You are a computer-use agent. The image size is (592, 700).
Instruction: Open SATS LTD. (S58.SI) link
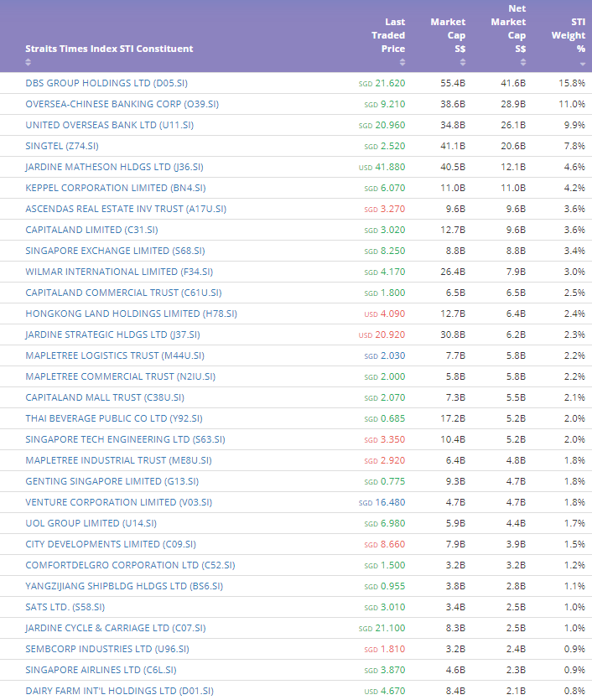[x=65, y=608]
